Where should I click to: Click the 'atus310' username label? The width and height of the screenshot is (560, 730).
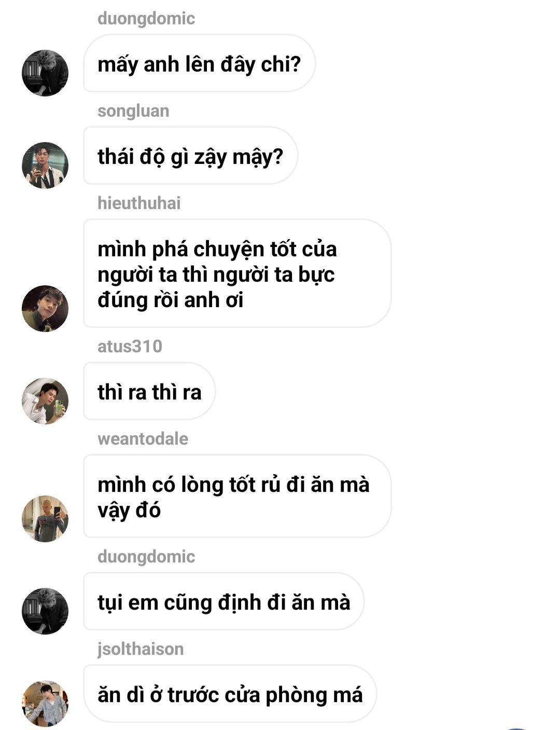[130, 347]
